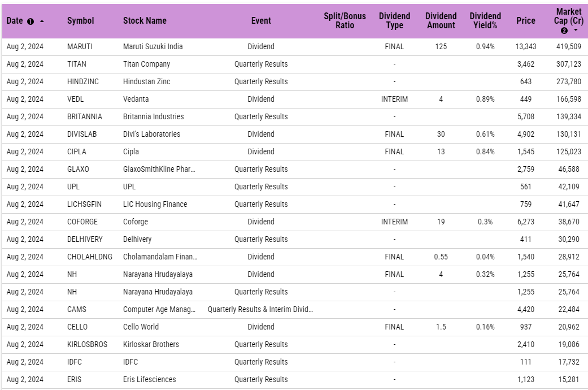Viewport: 588px width, 390px height.
Task: Click the price value 13,343
Action: pyautogui.click(x=526, y=46)
